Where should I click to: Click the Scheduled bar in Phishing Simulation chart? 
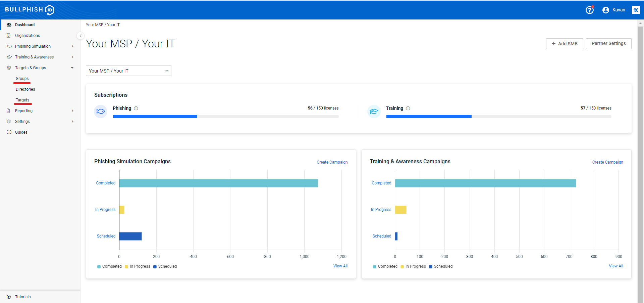point(130,236)
